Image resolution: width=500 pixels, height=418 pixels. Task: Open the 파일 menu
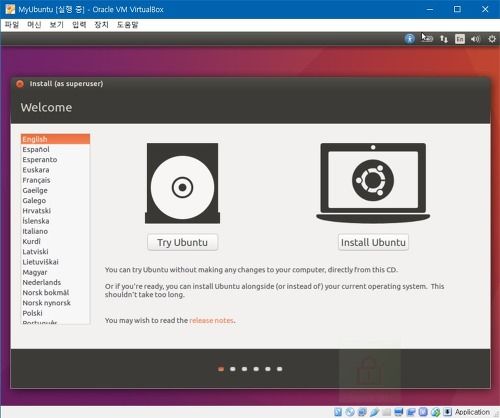pyautogui.click(x=12, y=25)
